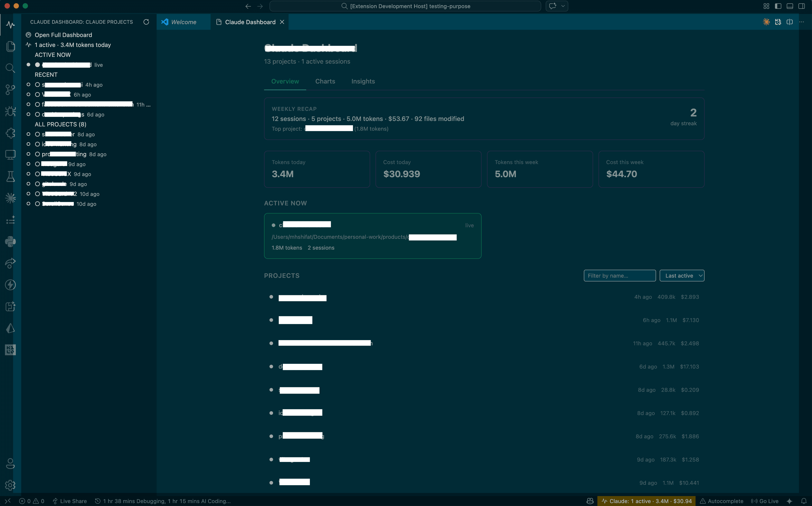
Task: Select the Extensions icon
Action: pos(10,133)
